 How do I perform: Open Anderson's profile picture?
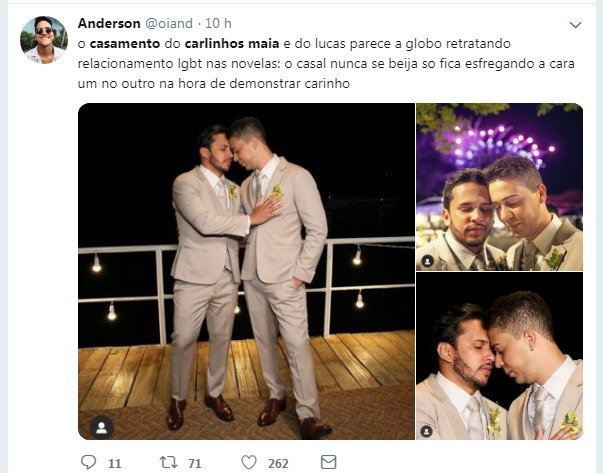(x=44, y=40)
